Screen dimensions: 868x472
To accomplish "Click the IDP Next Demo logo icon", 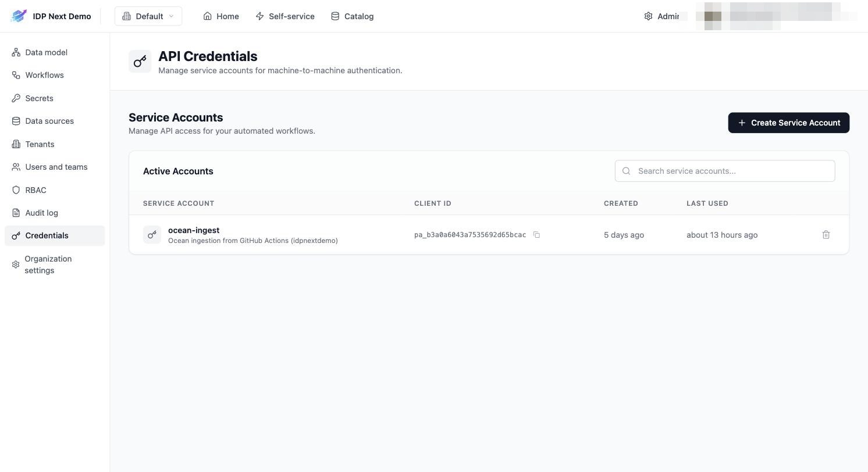I will click(x=19, y=16).
